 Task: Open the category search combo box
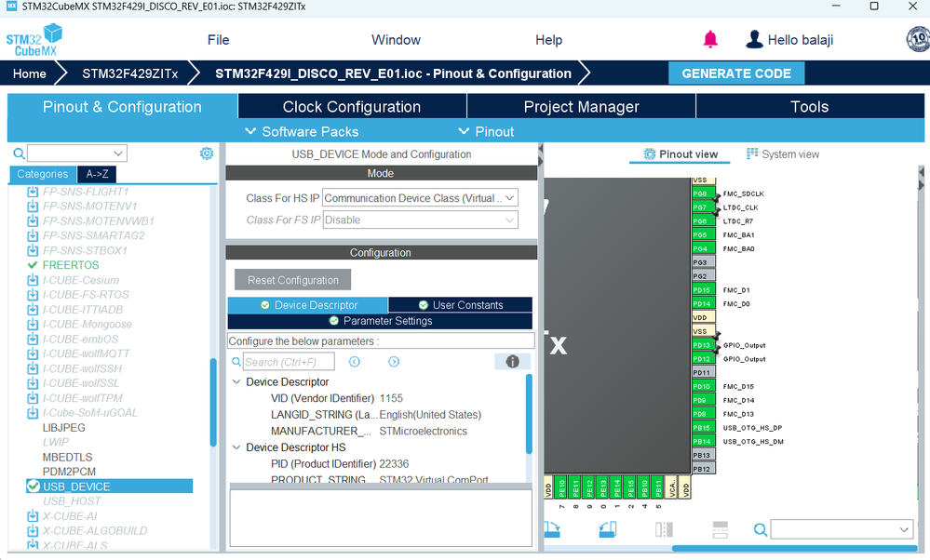77,153
